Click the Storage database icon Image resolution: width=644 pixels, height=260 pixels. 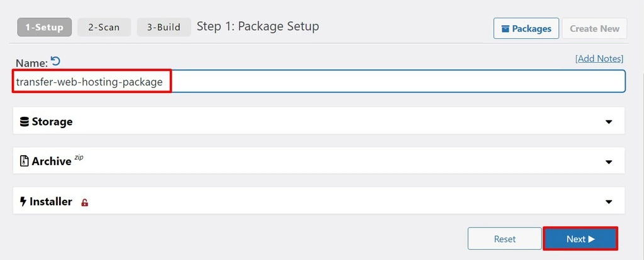pyautogui.click(x=25, y=121)
